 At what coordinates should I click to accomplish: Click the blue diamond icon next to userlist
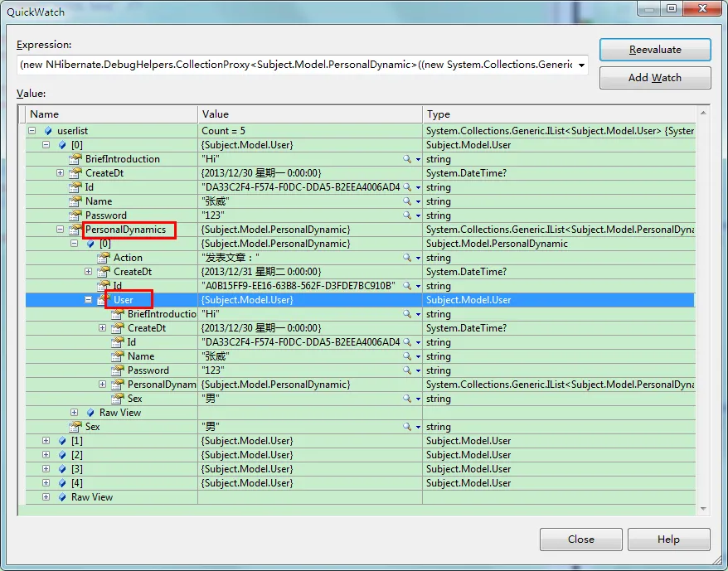tap(48, 131)
